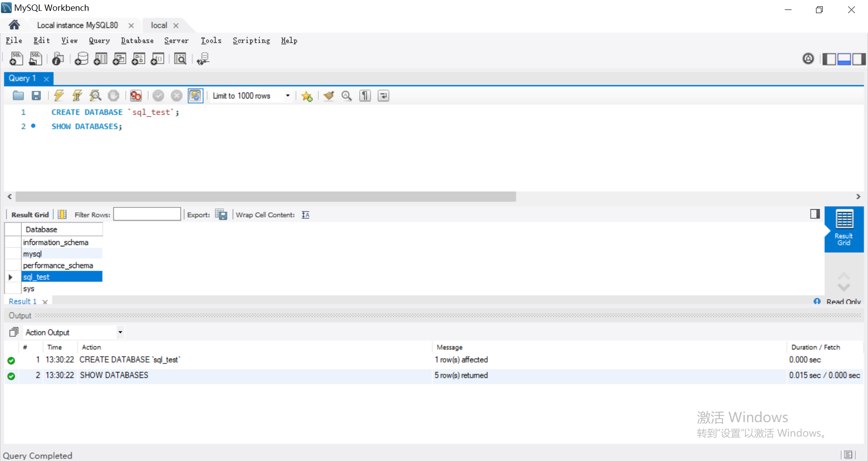Close the Result 1 tab
The image size is (868, 461).
pos(45,302)
